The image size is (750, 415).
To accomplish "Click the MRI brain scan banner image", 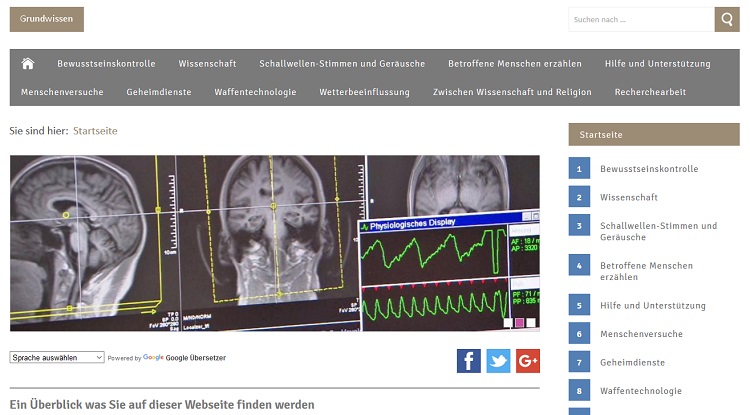I will tap(275, 243).
